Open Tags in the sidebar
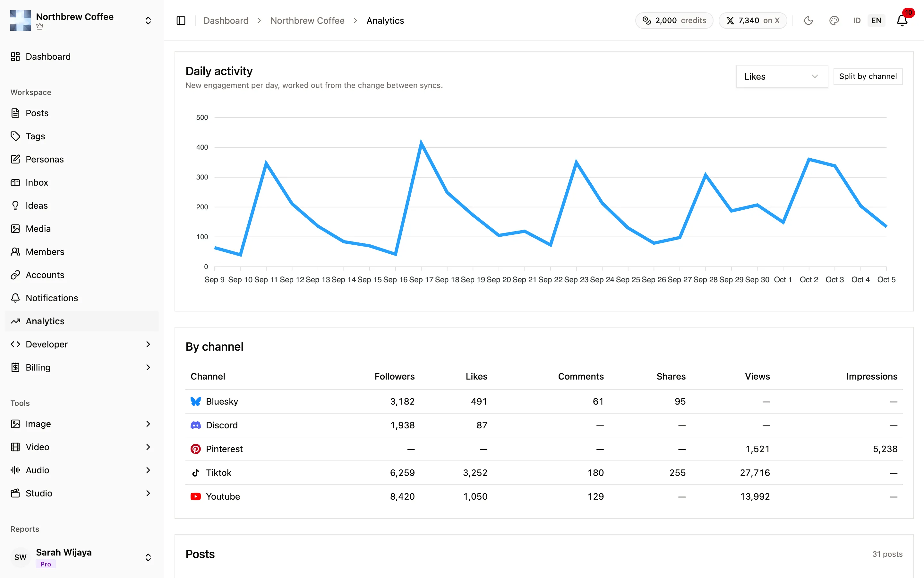The image size is (924, 578). [82, 136]
